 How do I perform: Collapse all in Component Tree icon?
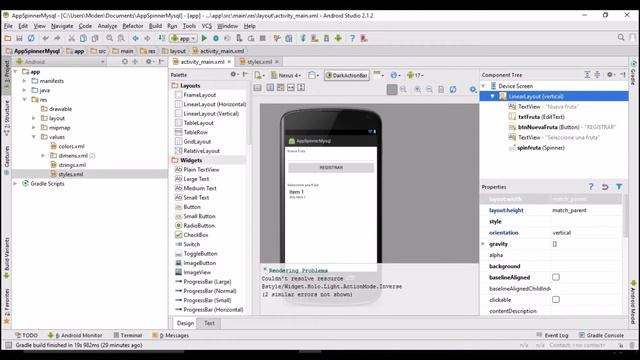point(597,75)
